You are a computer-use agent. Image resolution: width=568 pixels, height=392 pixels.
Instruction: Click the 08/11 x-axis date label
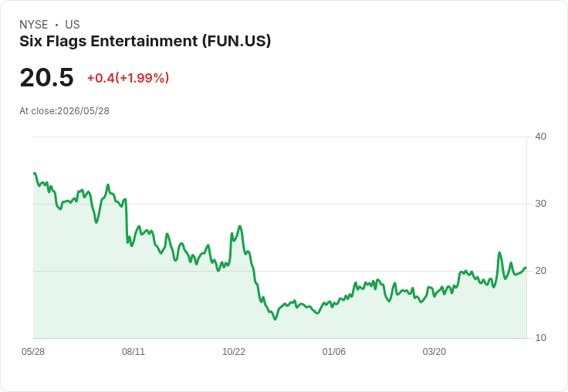[134, 352]
